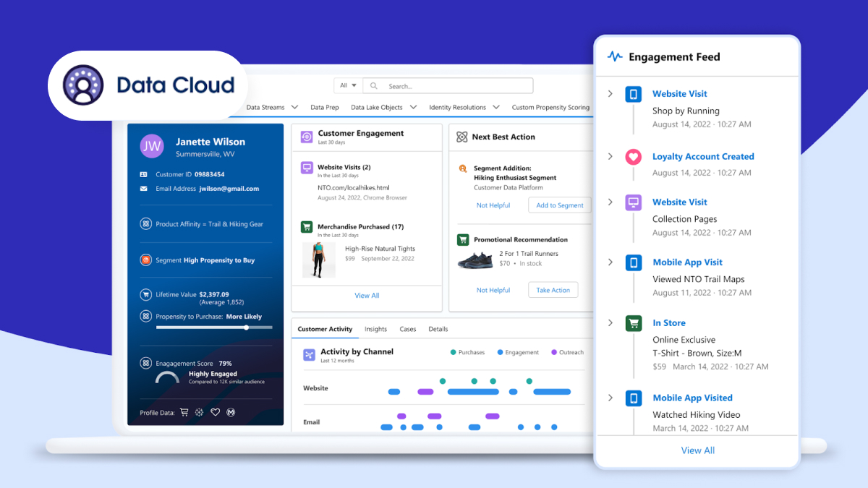868x488 pixels.
Task: Open the Data Lake Objects dropdown menu
Action: [x=413, y=107]
